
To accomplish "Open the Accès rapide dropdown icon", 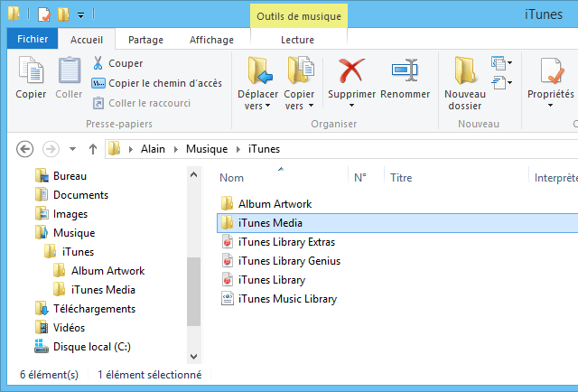I will click(x=502, y=82).
